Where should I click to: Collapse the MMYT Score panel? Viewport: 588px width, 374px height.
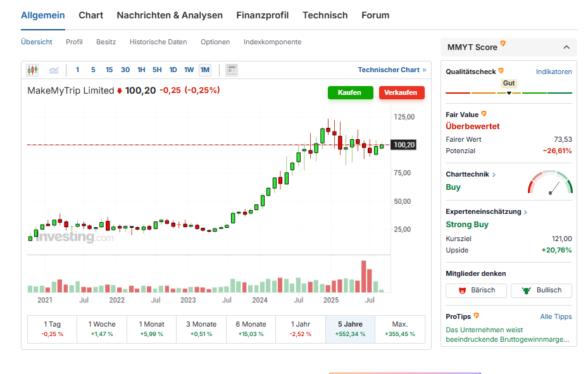566,47
